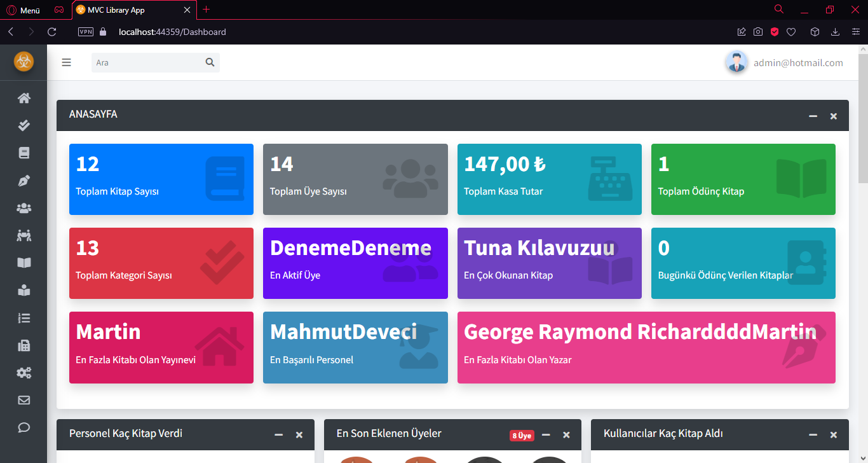This screenshot has height=463, width=868.
Task: Click En Çok Okunan Kitap card
Action: click(550, 263)
